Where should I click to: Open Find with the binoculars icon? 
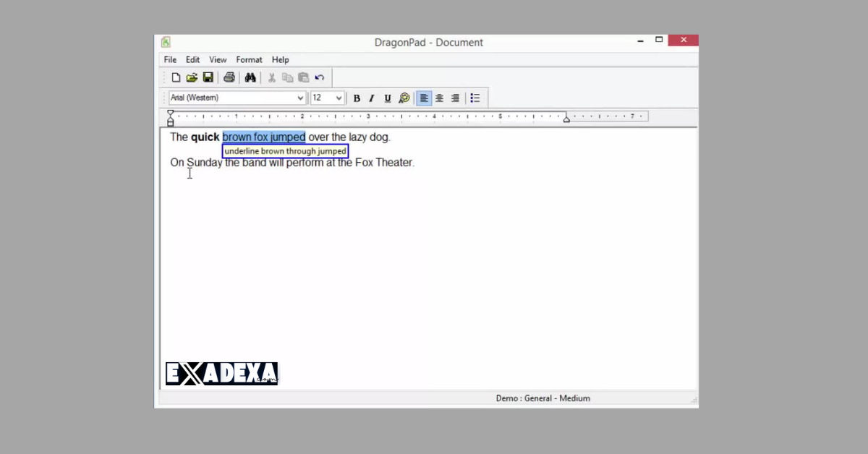tap(250, 77)
